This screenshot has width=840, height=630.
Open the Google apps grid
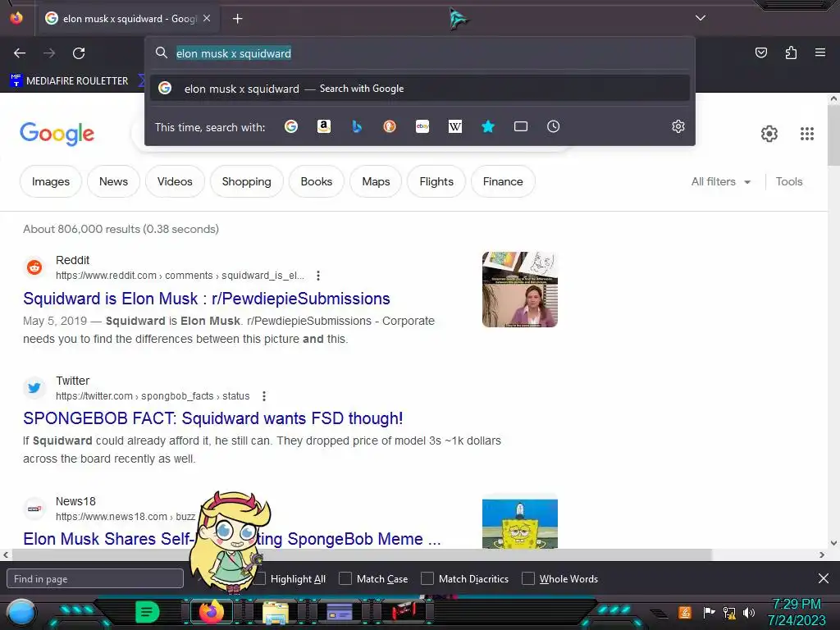[807, 134]
